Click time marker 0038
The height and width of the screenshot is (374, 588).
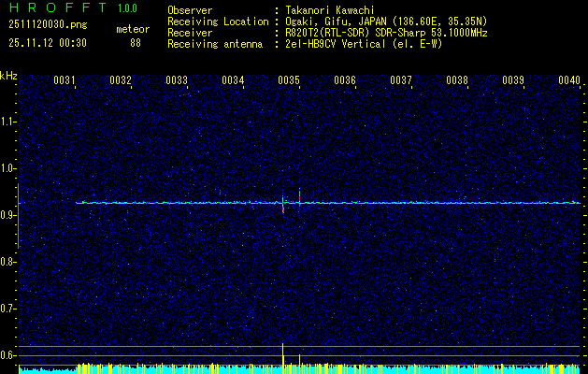(x=457, y=80)
